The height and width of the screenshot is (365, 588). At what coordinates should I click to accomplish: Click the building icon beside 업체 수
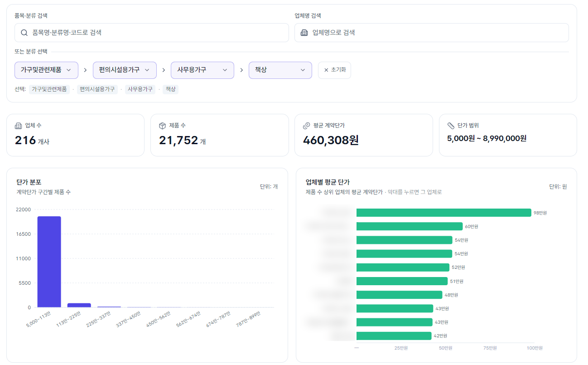point(18,126)
